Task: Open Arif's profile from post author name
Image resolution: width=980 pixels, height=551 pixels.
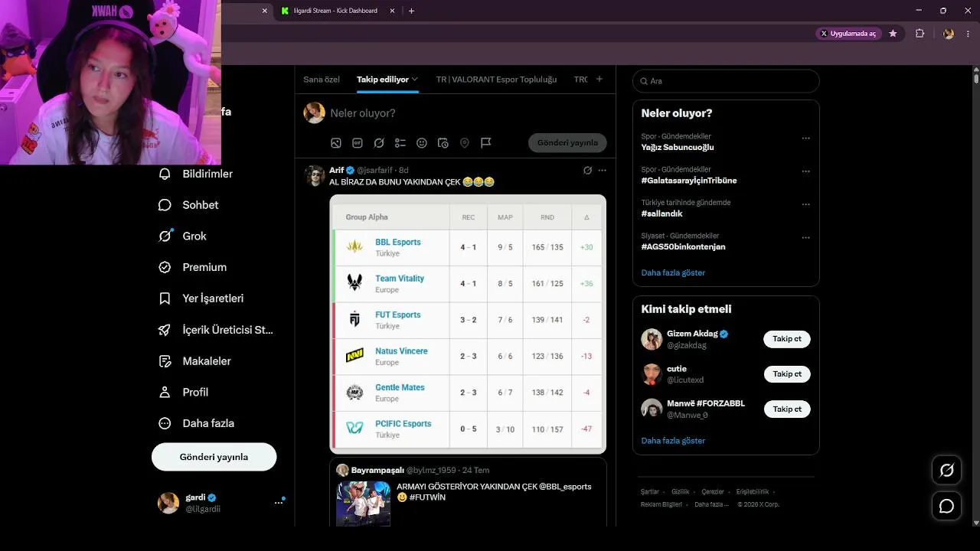Action: pyautogui.click(x=337, y=170)
